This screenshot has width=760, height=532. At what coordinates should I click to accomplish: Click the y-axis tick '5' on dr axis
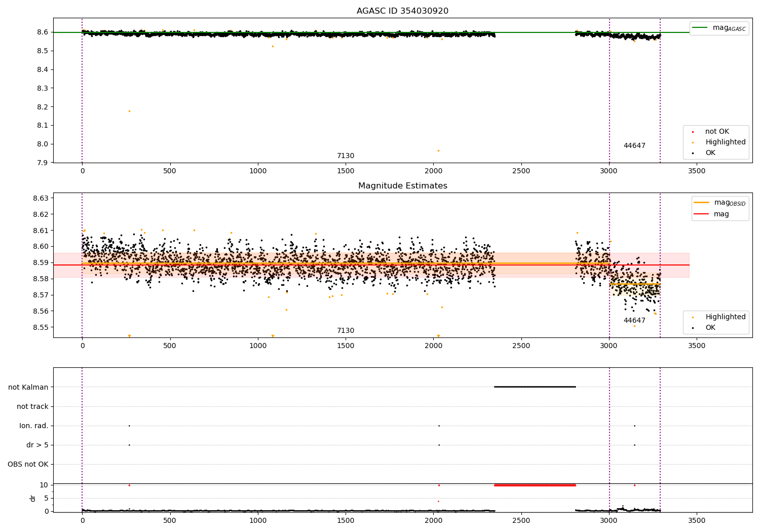click(x=46, y=498)
